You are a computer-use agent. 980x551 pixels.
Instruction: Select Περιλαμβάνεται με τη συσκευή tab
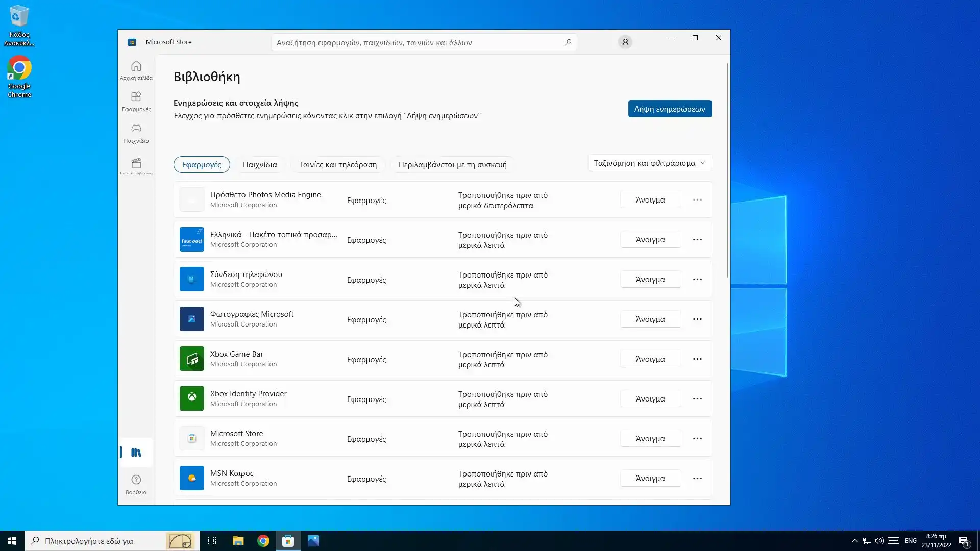[452, 165]
